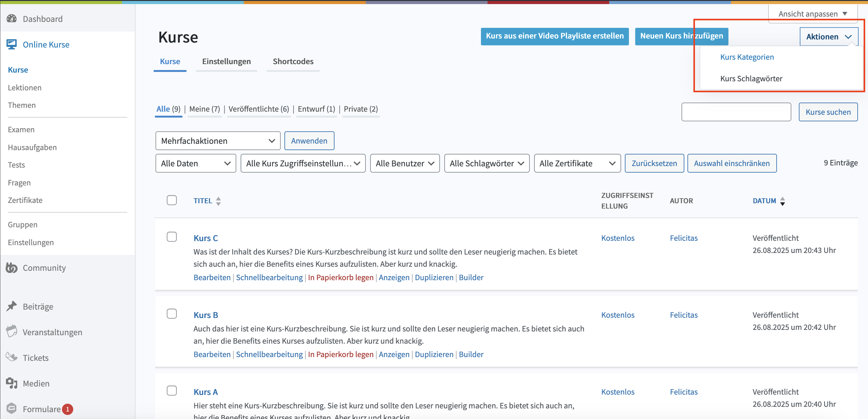
Task: Click Kurs aus einer Video Playliste erstellen
Action: coord(555,36)
